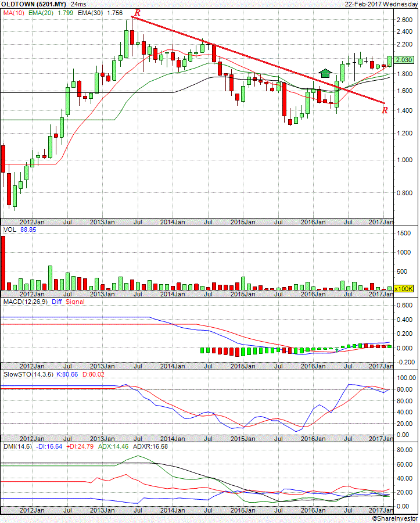Screen dimensions: 420x523
Task: Click the lower red R resistance label
Action: 385,110
